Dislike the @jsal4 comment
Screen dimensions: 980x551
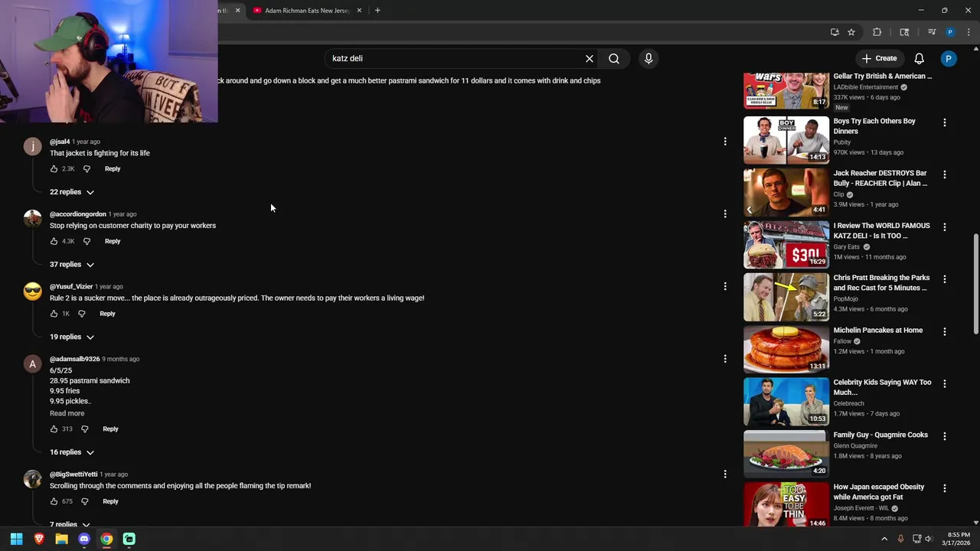click(x=87, y=168)
